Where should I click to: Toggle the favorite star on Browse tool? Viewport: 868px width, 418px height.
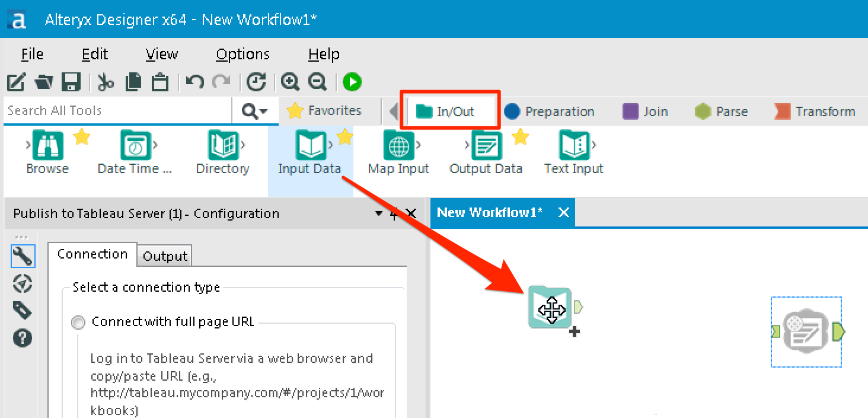click(x=82, y=136)
